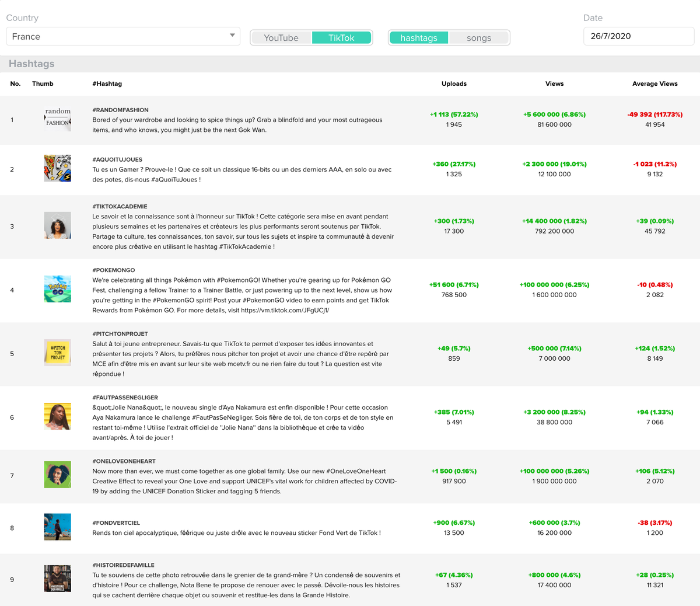Click uploads change +1 113 (57.22%)

pyautogui.click(x=454, y=114)
